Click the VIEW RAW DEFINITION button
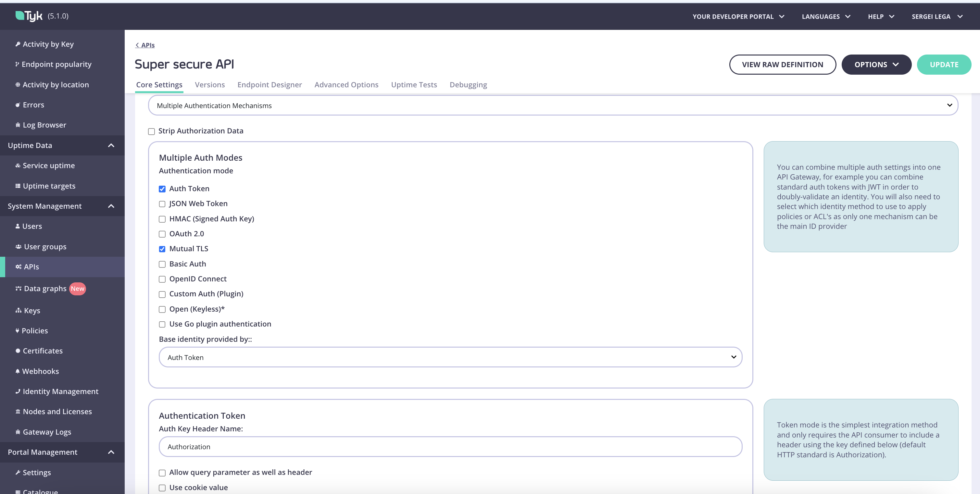The height and width of the screenshot is (494, 980). (783, 64)
